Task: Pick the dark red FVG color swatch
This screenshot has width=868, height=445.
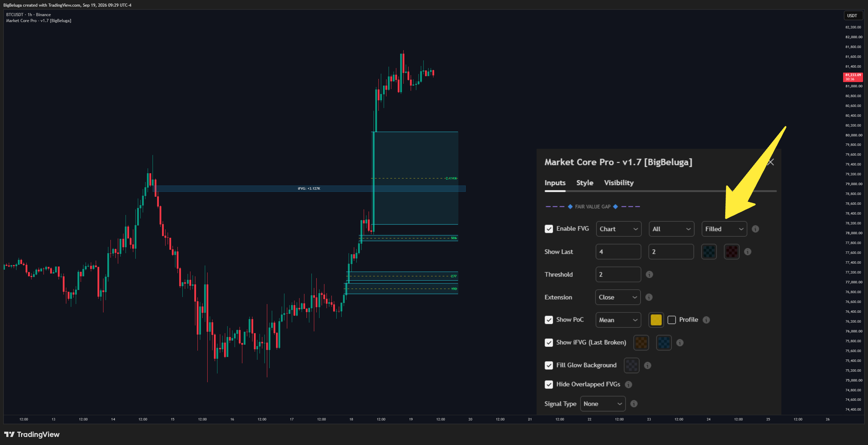Action: pos(732,252)
